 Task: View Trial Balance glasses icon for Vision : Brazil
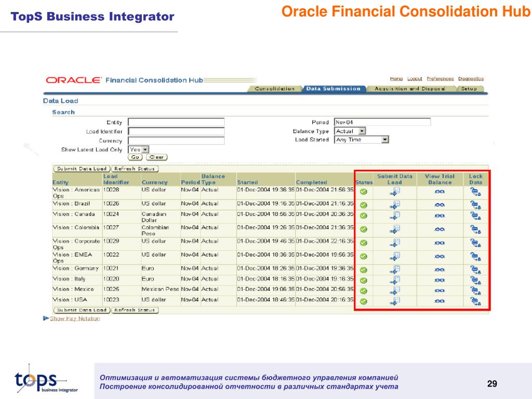point(440,205)
